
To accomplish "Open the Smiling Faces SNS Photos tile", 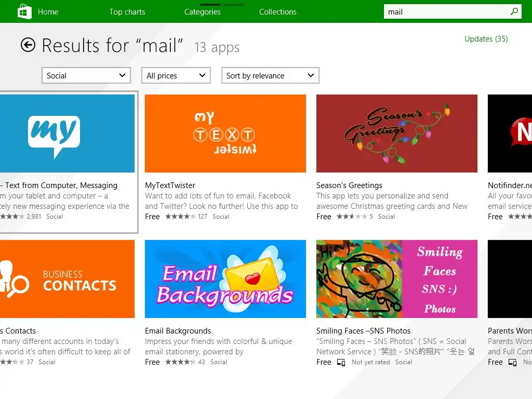I will click(396, 279).
